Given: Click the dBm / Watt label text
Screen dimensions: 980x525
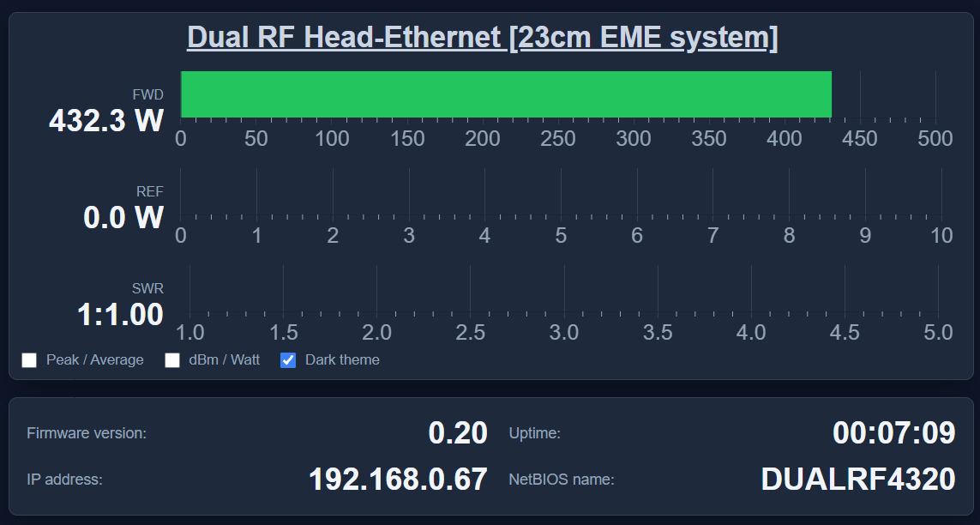Looking at the screenshot, I should (225, 360).
